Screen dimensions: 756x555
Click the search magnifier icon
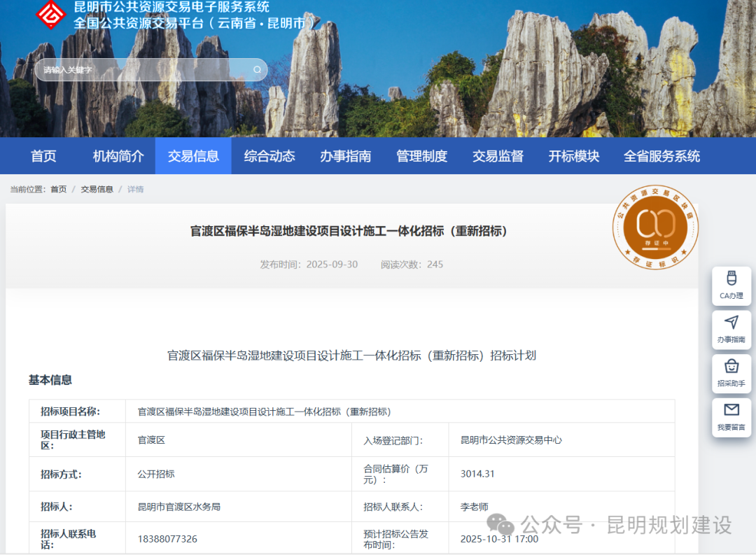click(x=257, y=70)
